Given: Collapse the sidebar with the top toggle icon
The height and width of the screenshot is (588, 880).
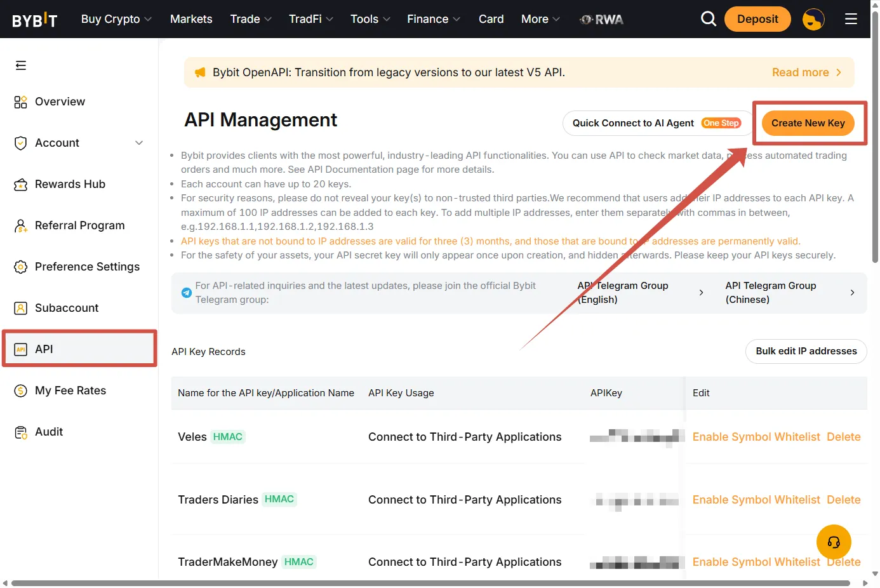Looking at the screenshot, I should coord(21,65).
